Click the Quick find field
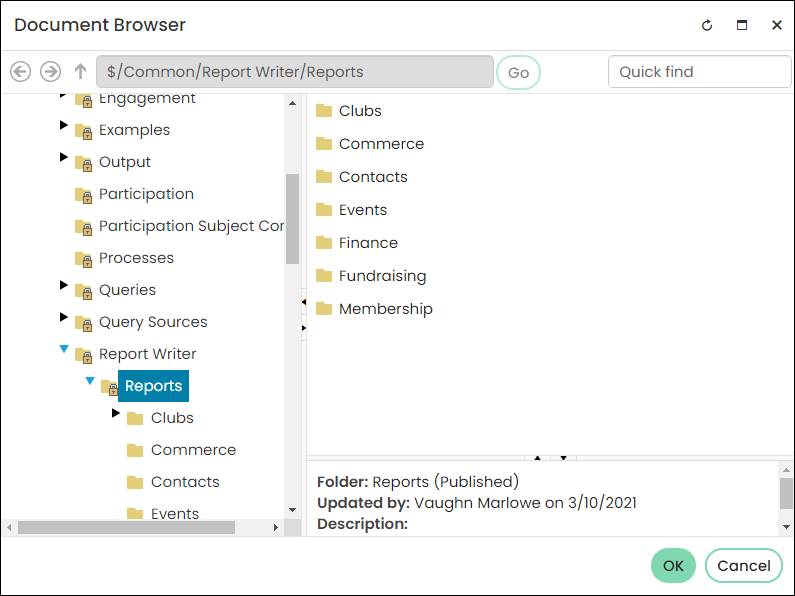795x596 pixels. coord(699,71)
